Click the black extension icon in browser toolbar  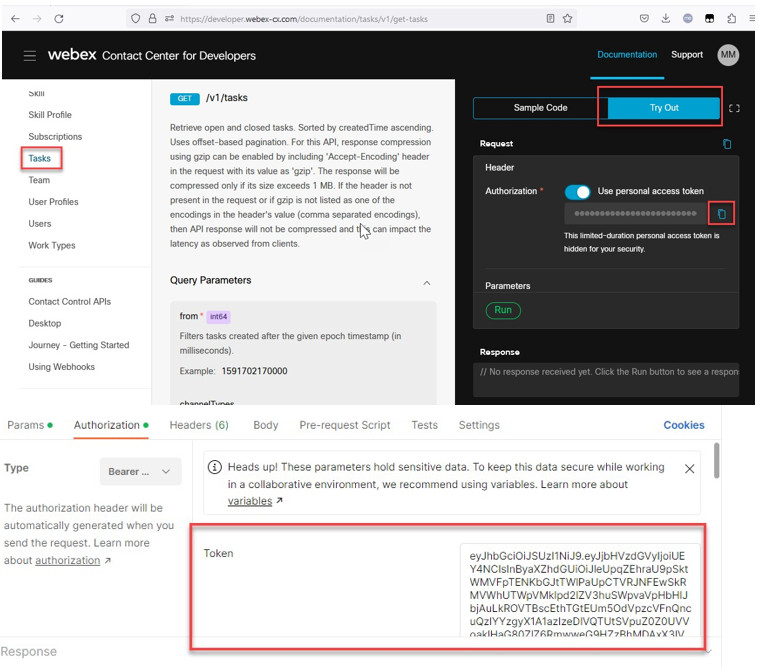709,19
